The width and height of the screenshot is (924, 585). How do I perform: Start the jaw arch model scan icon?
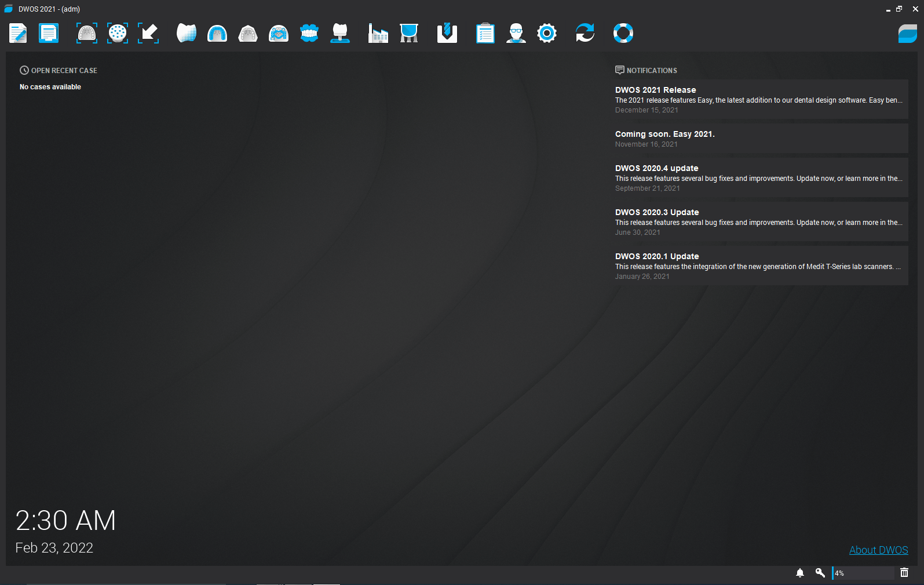pyautogui.click(x=87, y=33)
